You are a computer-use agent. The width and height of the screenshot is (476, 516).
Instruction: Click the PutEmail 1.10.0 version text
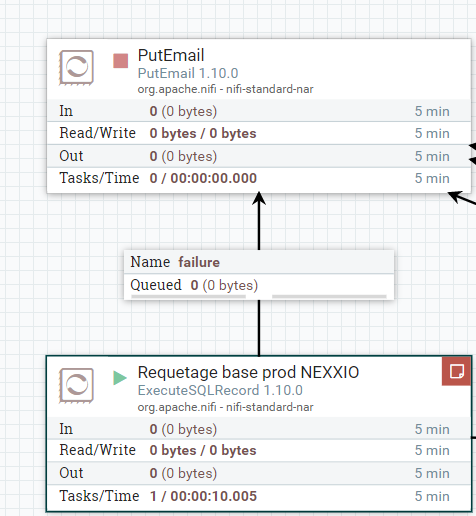188,73
